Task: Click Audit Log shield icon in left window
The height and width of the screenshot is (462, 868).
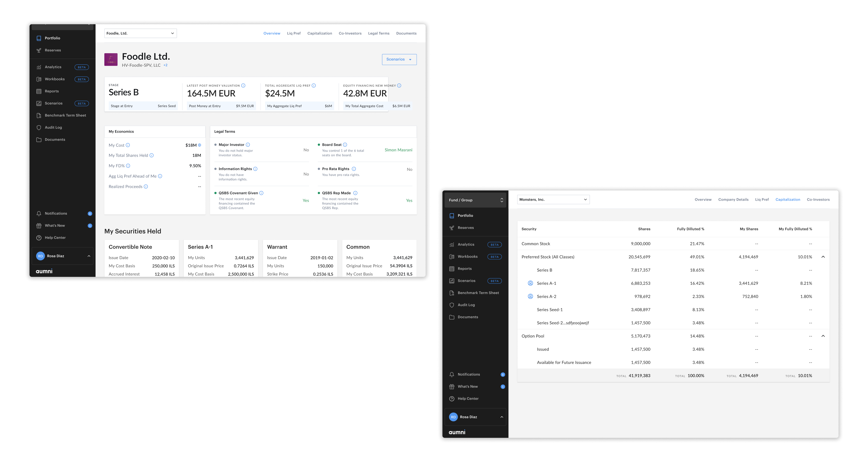Action: click(39, 128)
